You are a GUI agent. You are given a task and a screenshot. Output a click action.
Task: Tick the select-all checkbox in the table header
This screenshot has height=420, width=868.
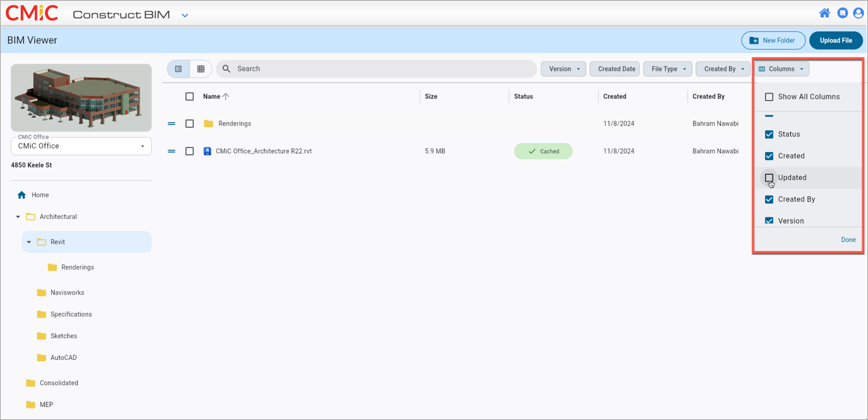[x=189, y=97]
